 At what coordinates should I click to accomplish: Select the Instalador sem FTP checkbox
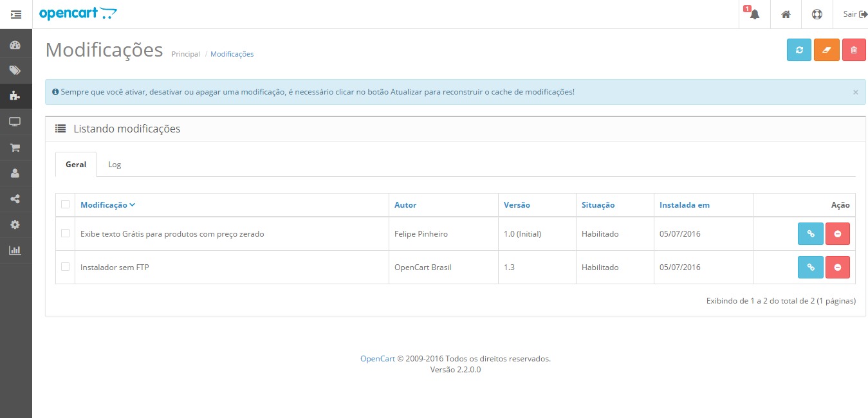(65, 266)
